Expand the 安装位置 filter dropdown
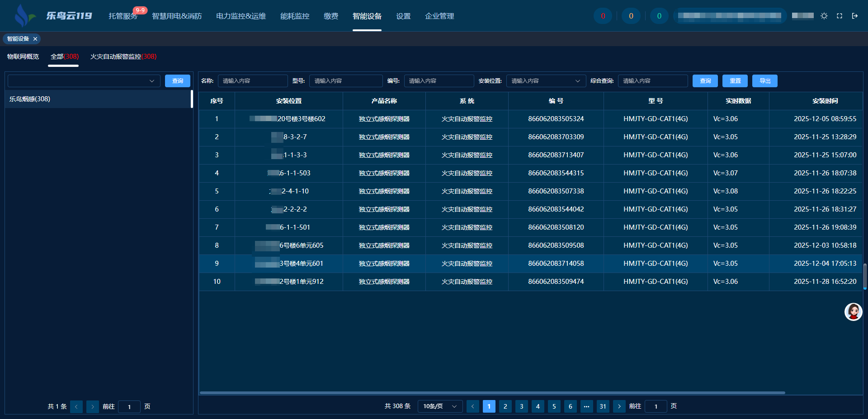This screenshot has height=419, width=868. pyautogui.click(x=546, y=81)
